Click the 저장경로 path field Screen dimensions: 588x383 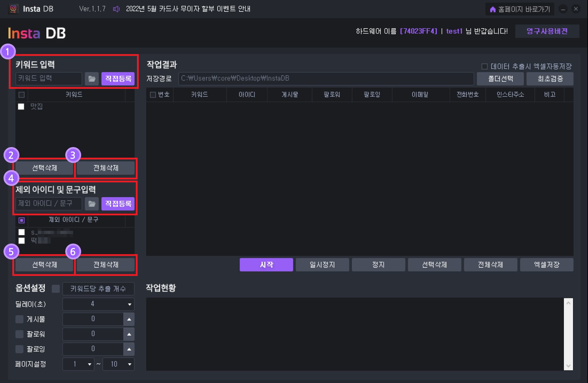(326, 79)
